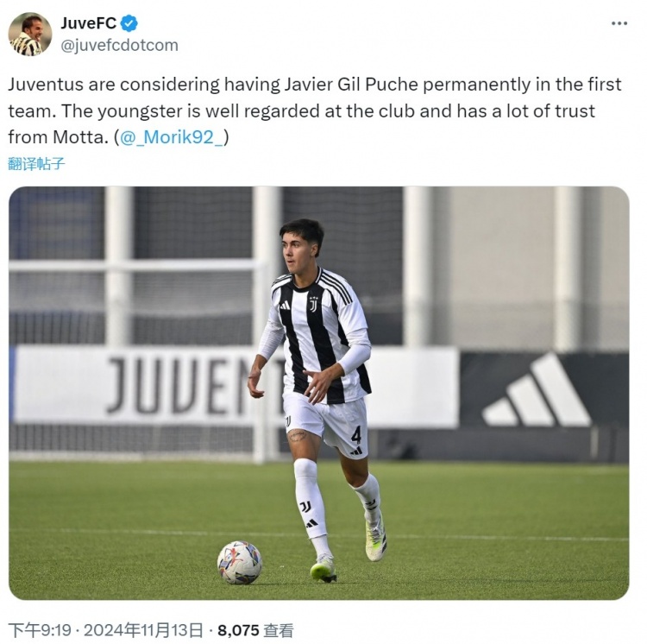Click the Juventus crest on the jersey

click(x=314, y=303)
